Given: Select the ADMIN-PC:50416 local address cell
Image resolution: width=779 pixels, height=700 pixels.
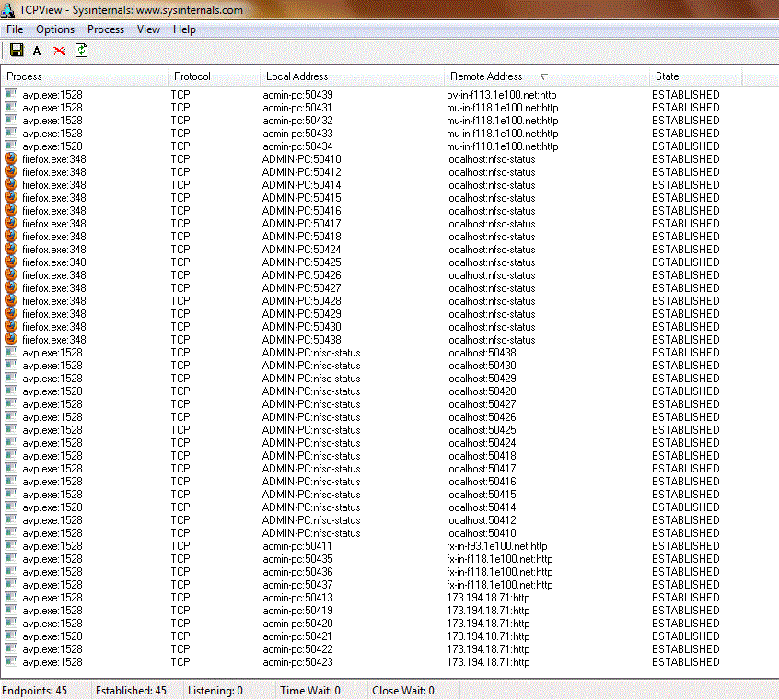Looking at the screenshot, I should [302, 211].
